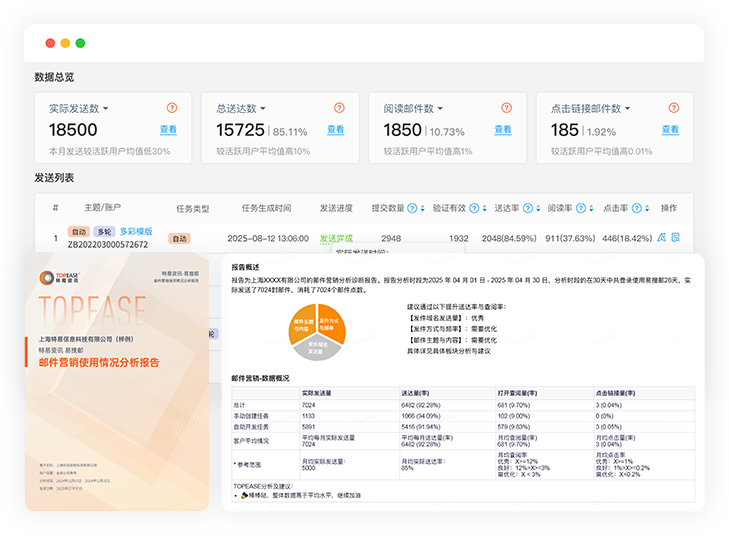This screenshot has width=729, height=536.
Task: Expand the 阅读邮件数 dropdown
Action: coord(439,108)
